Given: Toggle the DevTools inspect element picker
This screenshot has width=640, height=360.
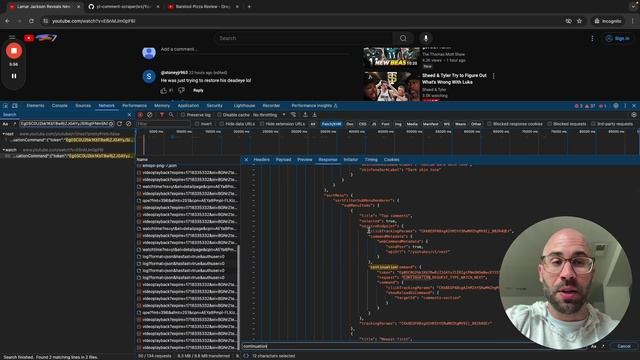Looking at the screenshot, I should pyautogui.click(x=6, y=106).
